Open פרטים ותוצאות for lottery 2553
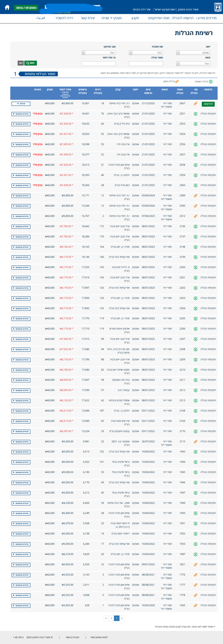Screen dimensions: 223x644 (x=21, y=124)
